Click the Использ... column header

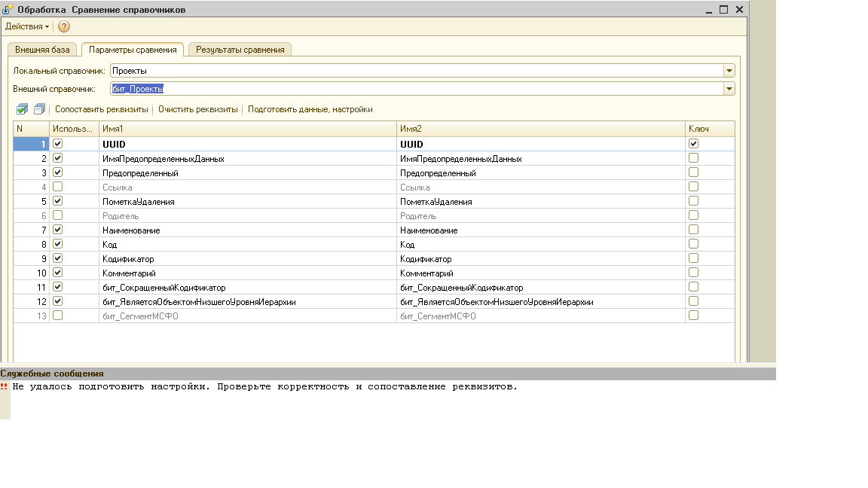tap(74, 129)
